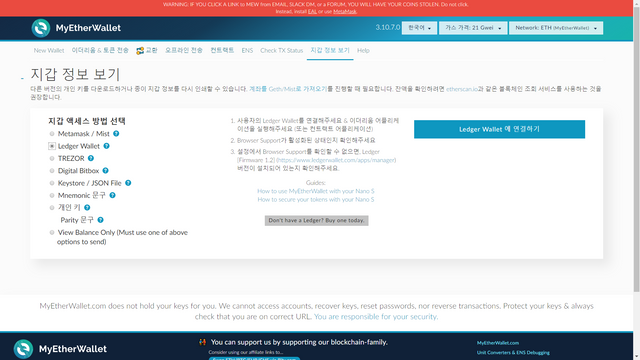The image size is (640, 360).
Task: Click You are responsible for your security link
Action: tap(376, 317)
